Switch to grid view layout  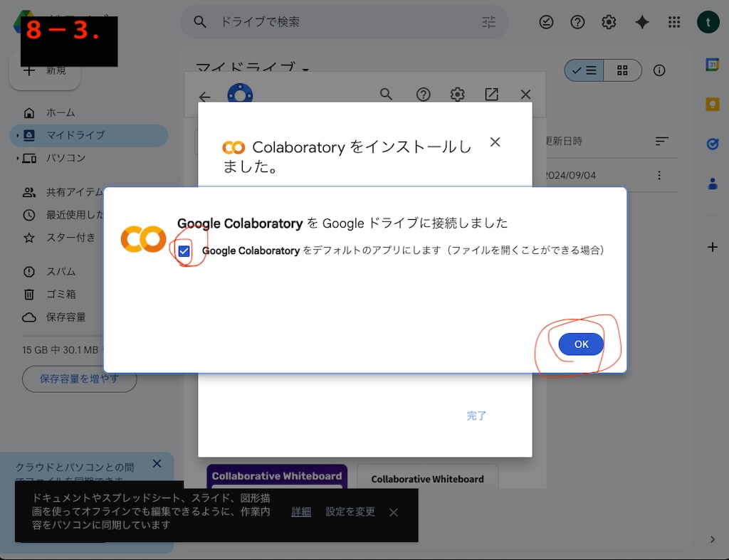[x=622, y=70]
